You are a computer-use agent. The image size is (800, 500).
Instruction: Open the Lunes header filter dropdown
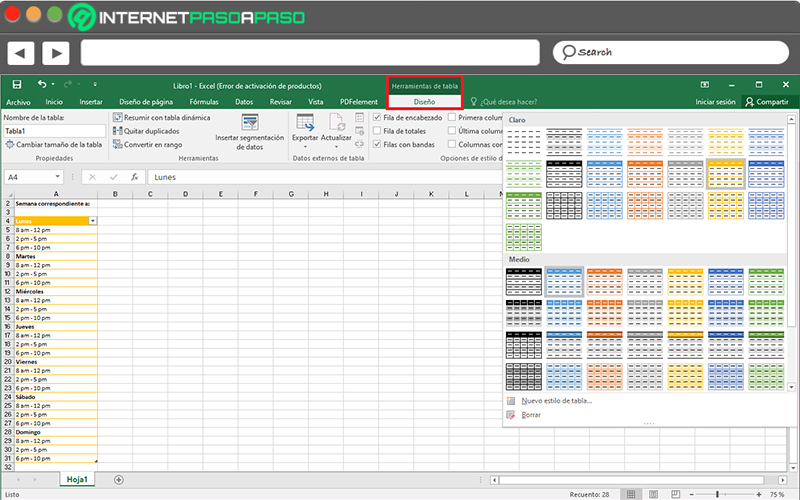[x=93, y=221]
